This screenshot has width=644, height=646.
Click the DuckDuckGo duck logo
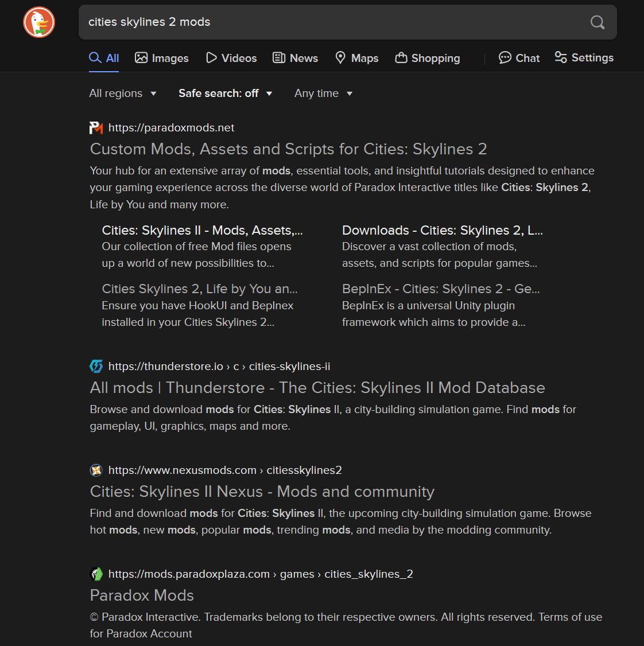[x=39, y=22]
